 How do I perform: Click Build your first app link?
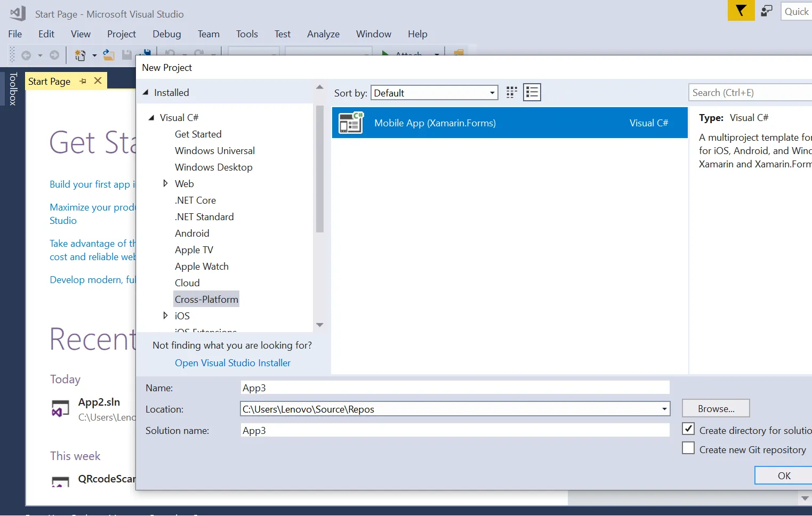[93, 184]
